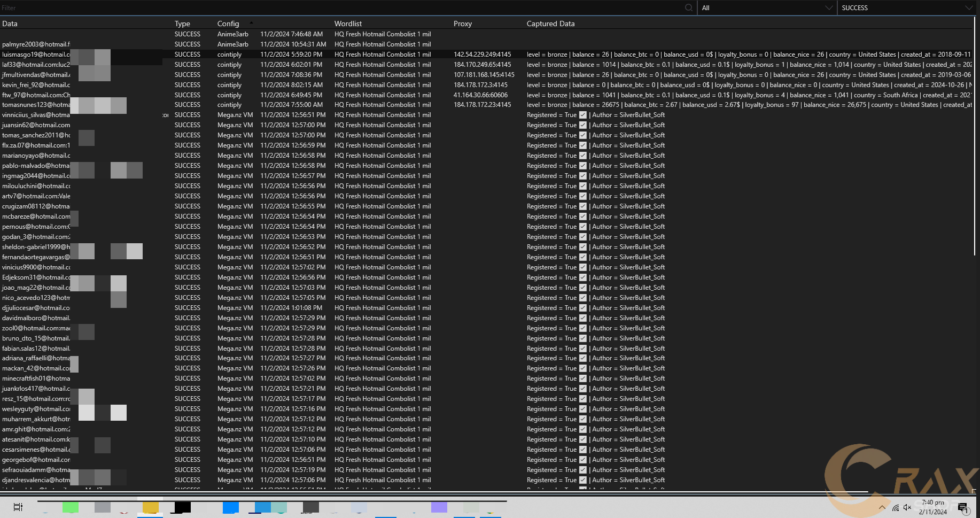Click the magnifier icon in the Filter bar
This screenshot has height=518, width=980.
(x=688, y=7)
